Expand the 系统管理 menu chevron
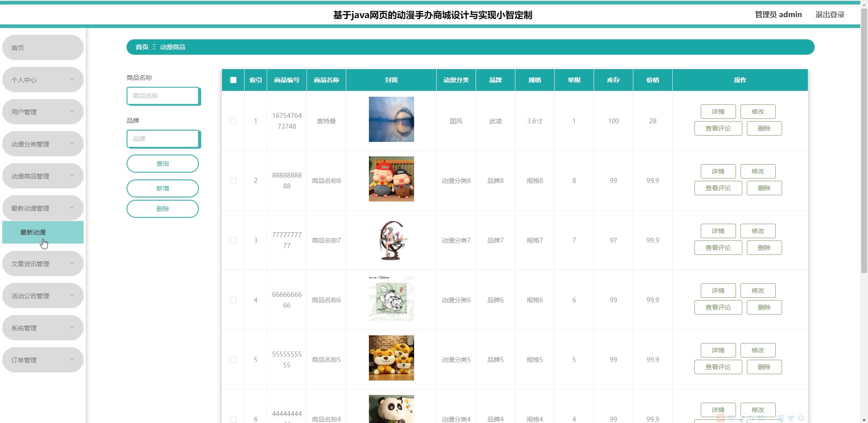Image resolution: width=868 pixels, height=423 pixels. pyautogui.click(x=72, y=327)
